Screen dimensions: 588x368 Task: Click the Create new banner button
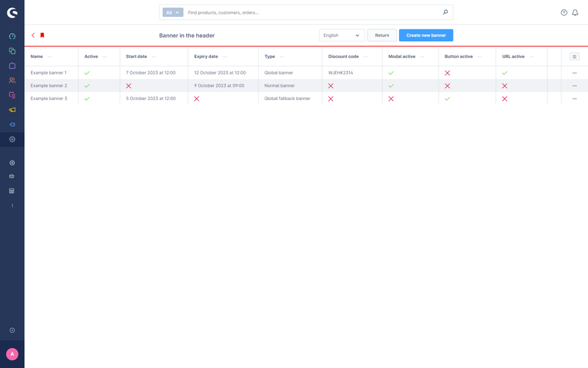[426, 35]
